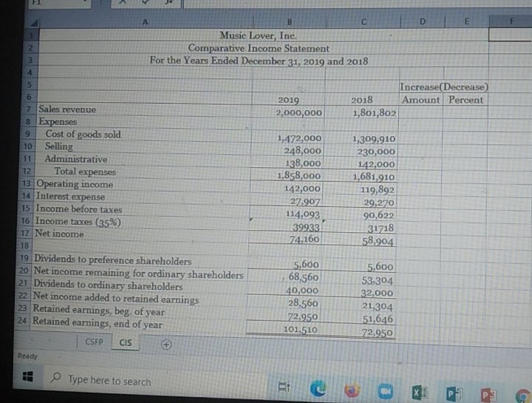Image resolution: width=532 pixels, height=403 pixels.
Task: Launch Microsoft Edge from the taskbar
Action: point(318,387)
